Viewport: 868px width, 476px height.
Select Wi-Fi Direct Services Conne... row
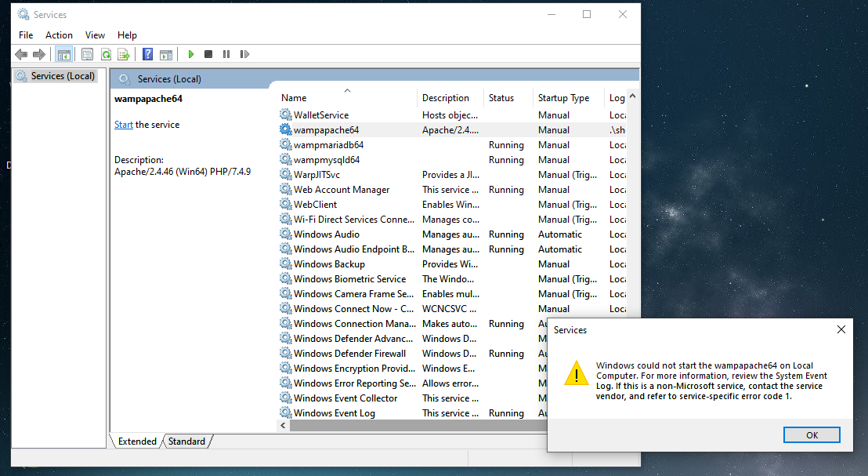(x=452, y=220)
